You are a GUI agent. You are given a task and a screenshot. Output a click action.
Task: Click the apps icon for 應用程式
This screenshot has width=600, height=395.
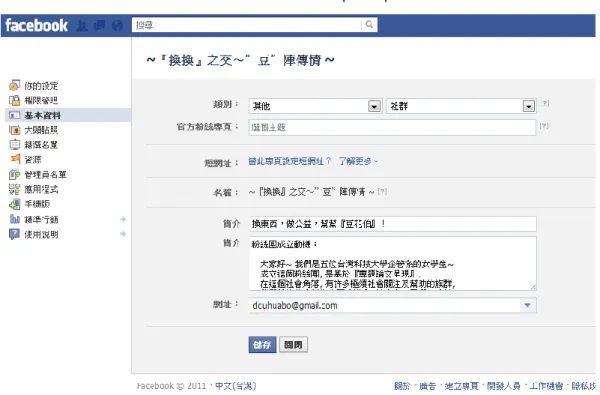click(x=14, y=189)
